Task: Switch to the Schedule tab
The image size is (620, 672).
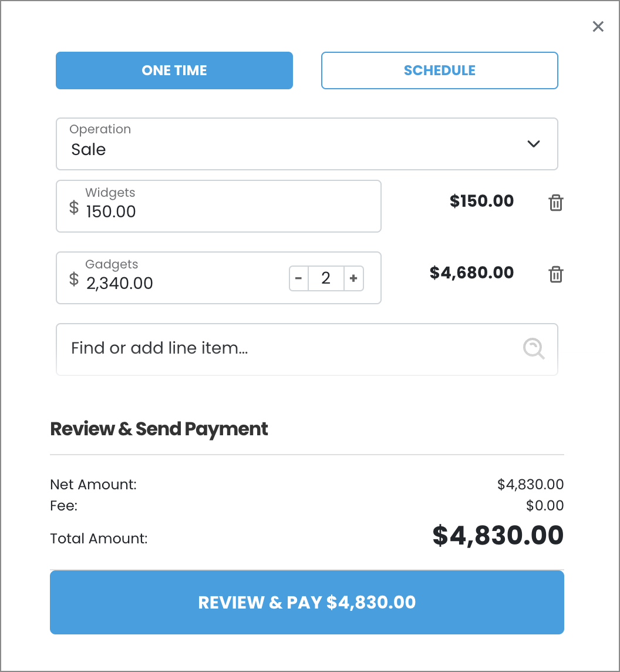Action: (439, 70)
